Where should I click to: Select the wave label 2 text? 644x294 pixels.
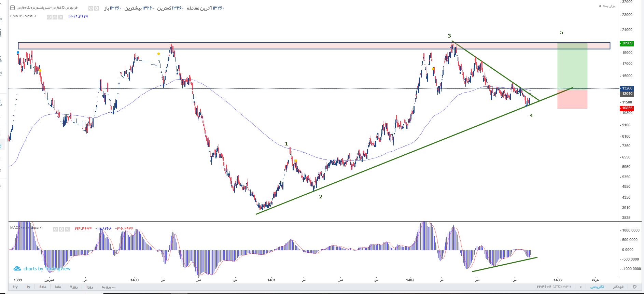[x=320, y=197]
